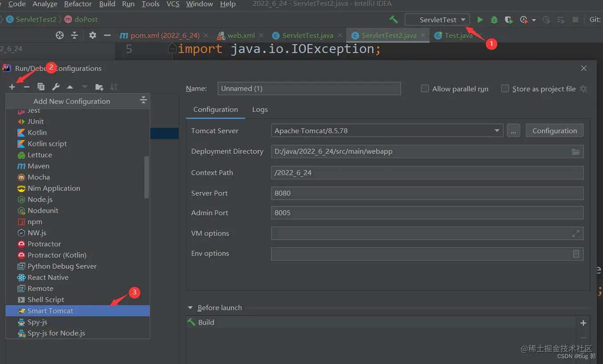The width and height of the screenshot is (603, 364).
Task: Select Smart Tomcat configuration type
Action: click(x=78, y=311)
